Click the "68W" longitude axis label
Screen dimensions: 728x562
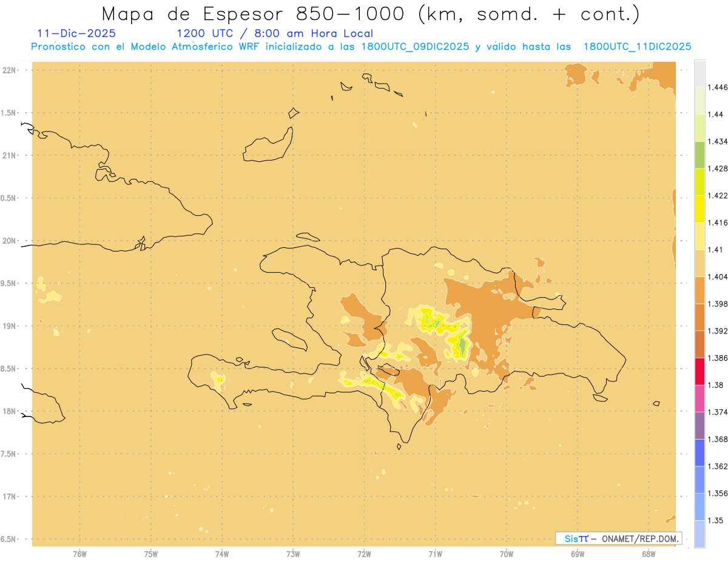pos(648,553)
